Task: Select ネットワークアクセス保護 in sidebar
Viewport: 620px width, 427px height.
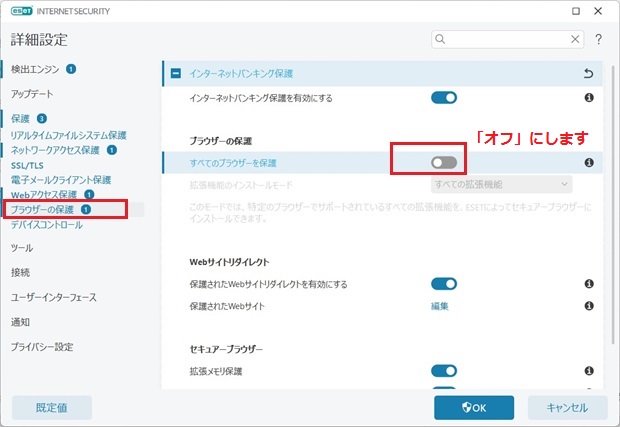Action: [x=55, y=150]
